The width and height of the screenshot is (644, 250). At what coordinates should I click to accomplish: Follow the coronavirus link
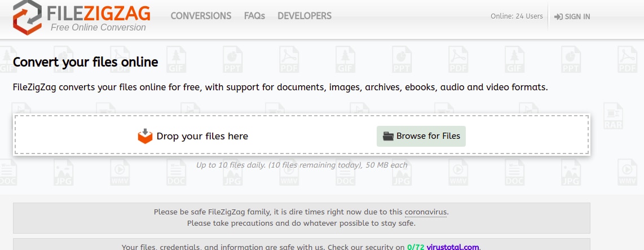click(426, 212)
